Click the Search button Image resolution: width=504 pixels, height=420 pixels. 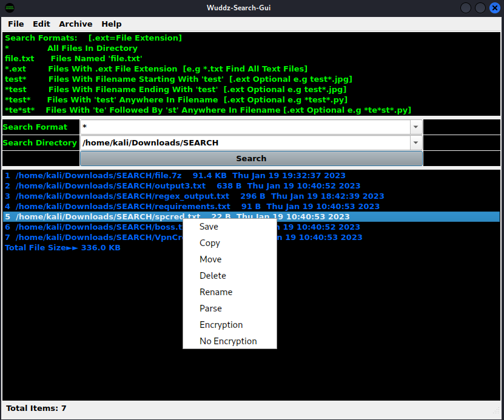251,158
